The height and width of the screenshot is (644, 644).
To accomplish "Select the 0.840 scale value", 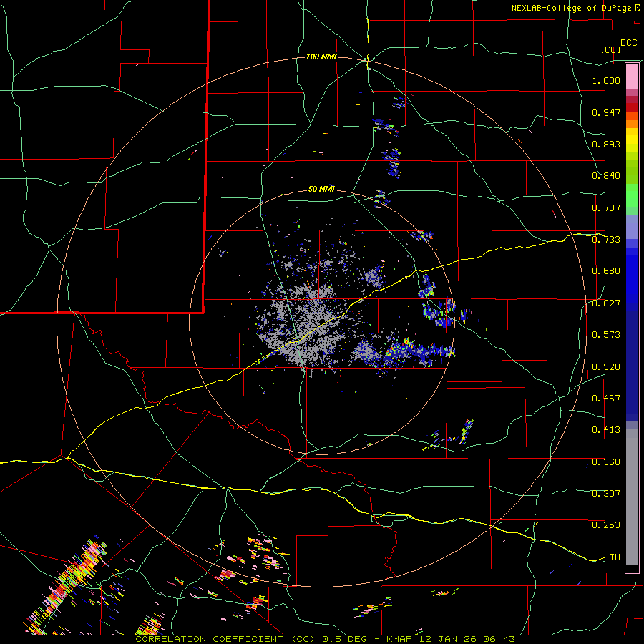I will point(606,176).
